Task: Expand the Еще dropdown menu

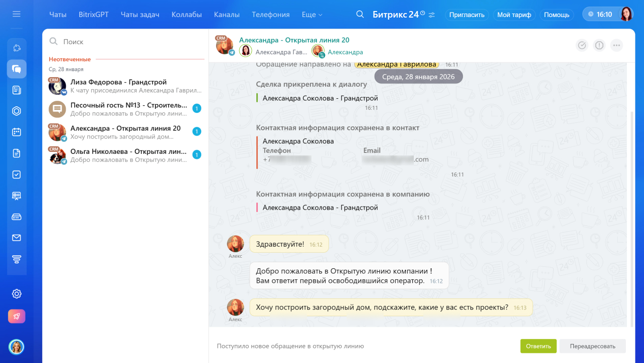Action: click(312, 15)
